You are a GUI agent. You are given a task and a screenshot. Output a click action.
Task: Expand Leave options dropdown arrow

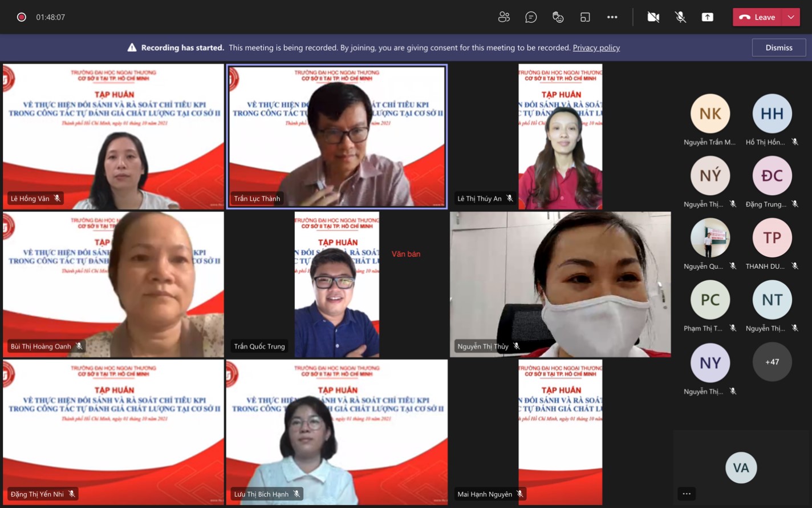coord(791,17)
